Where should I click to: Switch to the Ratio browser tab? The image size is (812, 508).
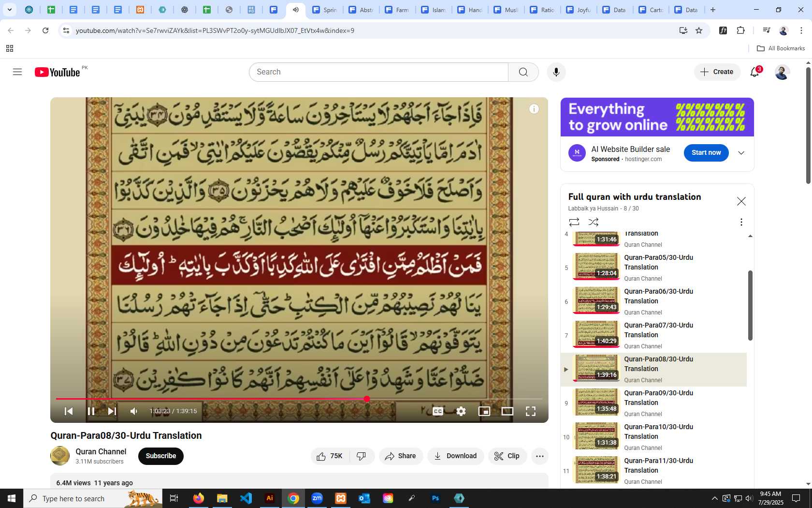(x=542, y=10)
